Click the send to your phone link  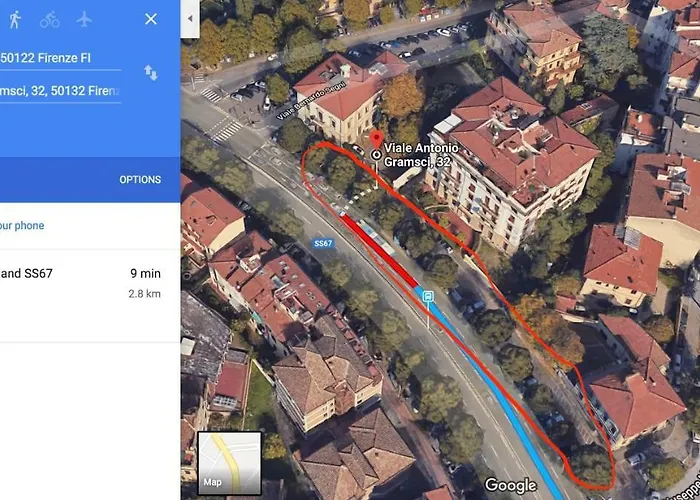[x=22, y=225]
